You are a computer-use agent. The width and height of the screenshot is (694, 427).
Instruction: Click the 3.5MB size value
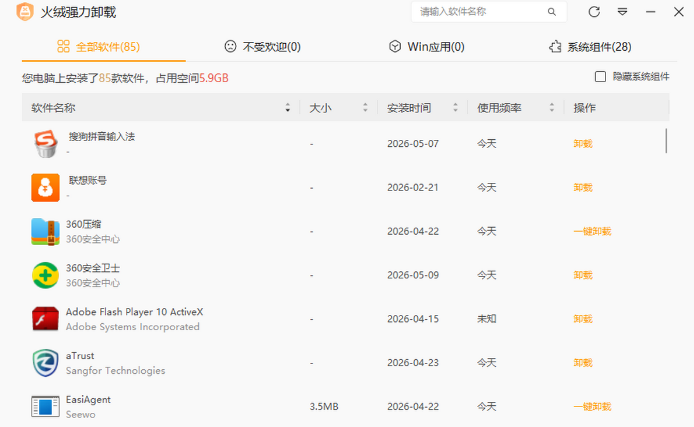pyautogui.click(x=324, y=407)
